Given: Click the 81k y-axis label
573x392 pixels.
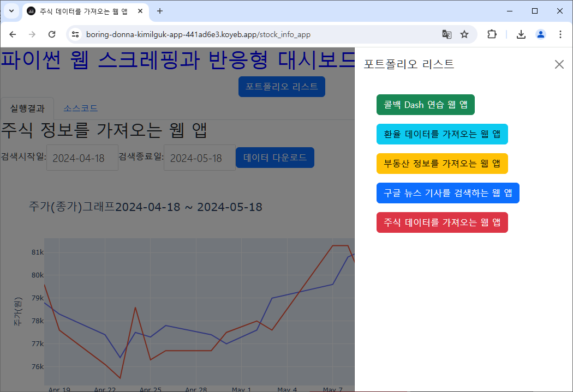Looking at the screenshot, I should [37, 252].
